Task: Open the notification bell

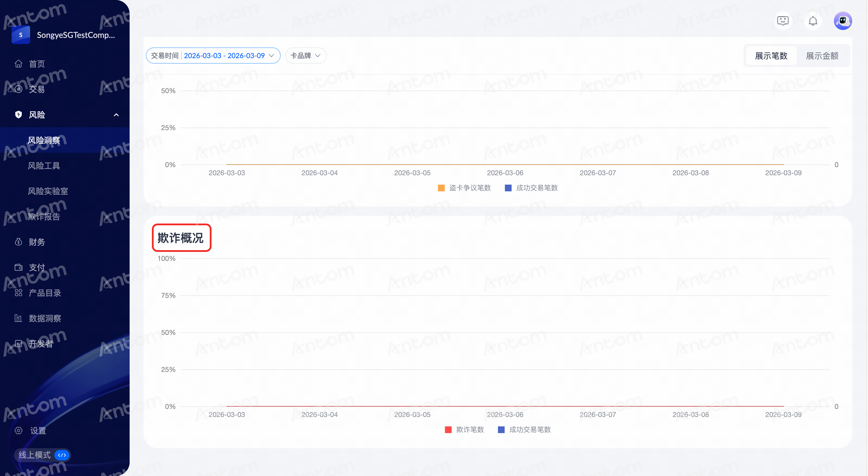Action: pyautogui.click(x=813, y=21)
